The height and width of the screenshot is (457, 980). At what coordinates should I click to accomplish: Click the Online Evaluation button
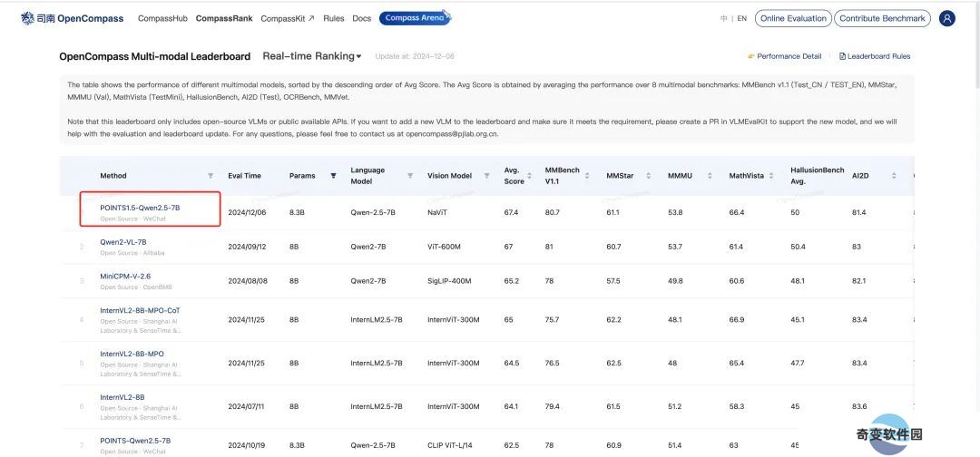pyautogui.click(x=793, y=18)
